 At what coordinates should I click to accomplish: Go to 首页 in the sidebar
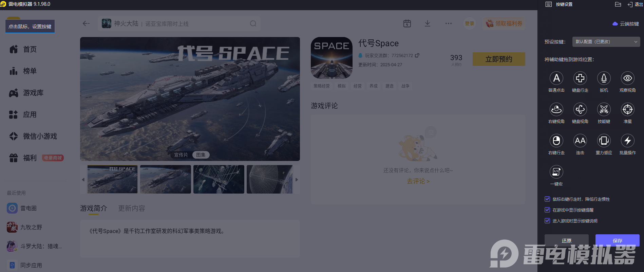pyautogui.click(x=23, y=49)
